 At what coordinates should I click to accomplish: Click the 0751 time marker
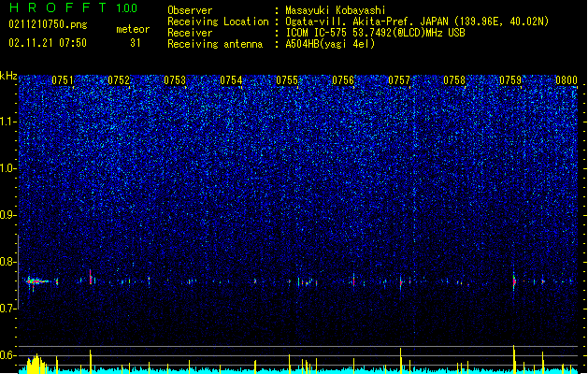click(63, 80)
